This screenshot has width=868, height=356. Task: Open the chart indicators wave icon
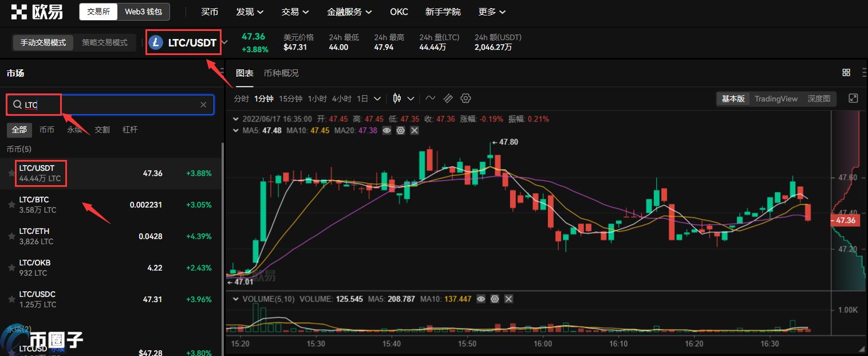[431, 99]
